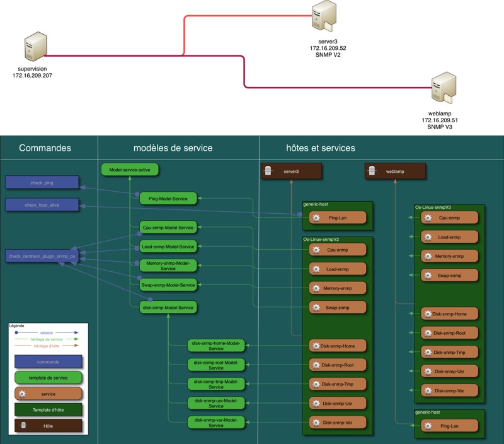Select the hôtes et services column header
Screen dimensions: 504x444
(320, 148)
